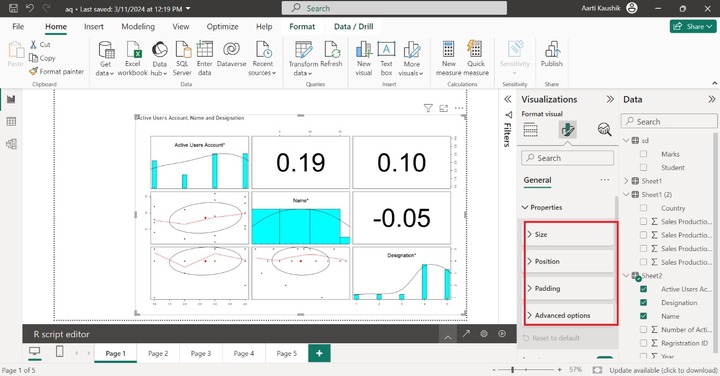Open R script in external IDE arrow

pos(466,334)
